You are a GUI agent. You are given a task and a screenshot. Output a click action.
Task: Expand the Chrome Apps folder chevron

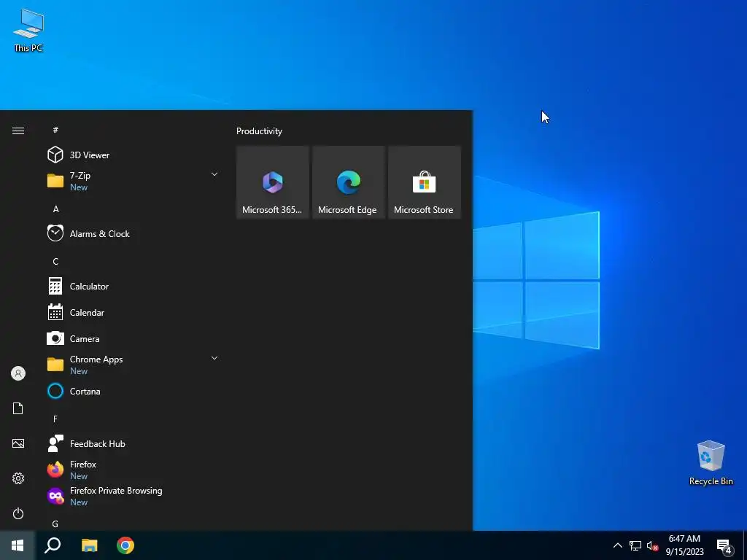214,358
